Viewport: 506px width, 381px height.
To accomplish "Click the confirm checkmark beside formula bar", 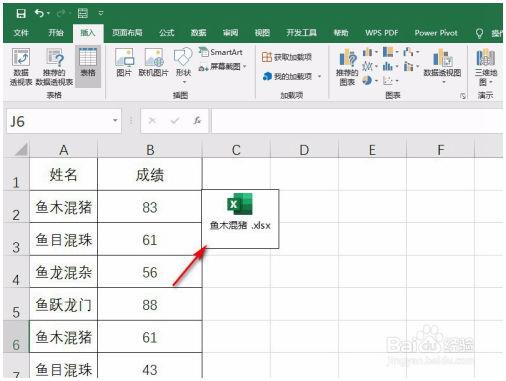I will tap(175, 121).
